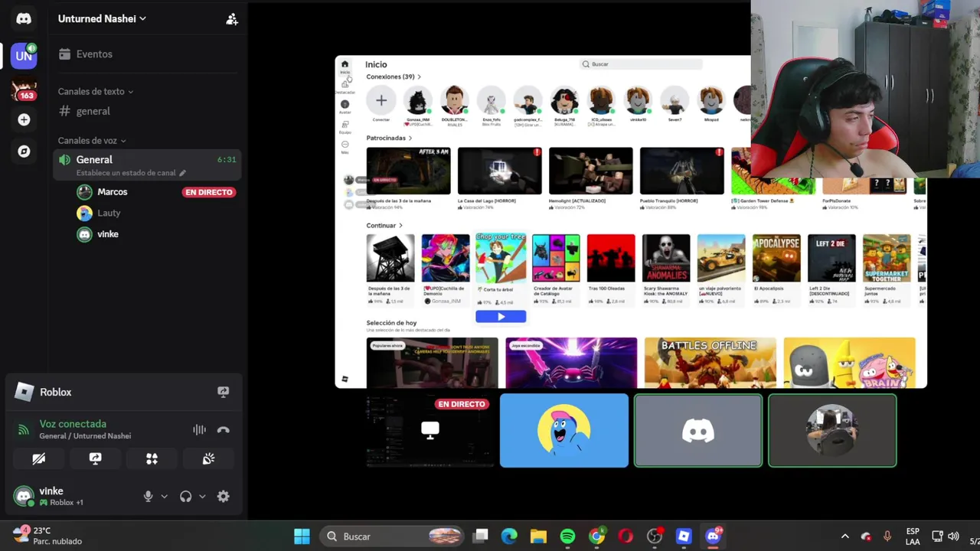Open the Marcos stream tile marked EN DIRECTO
The height and width of the screenshot is (551, 980).
point(430,430)
